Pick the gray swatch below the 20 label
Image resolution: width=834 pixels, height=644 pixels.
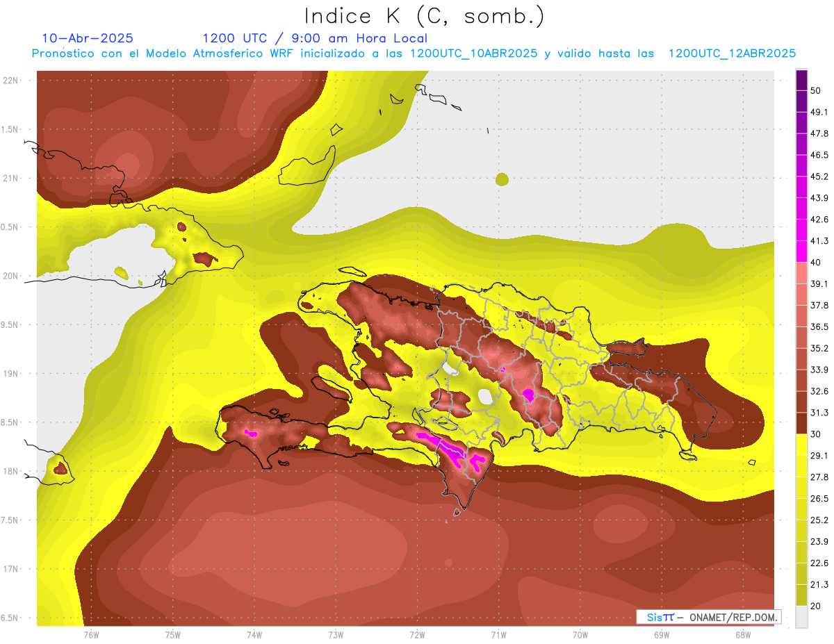(801, 616)
